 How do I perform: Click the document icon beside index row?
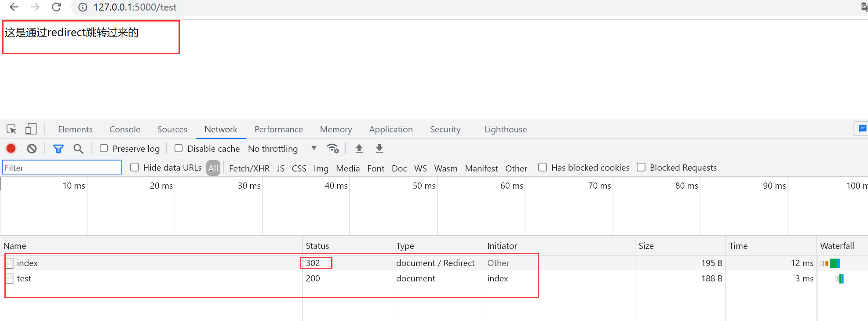click(10, 263)
